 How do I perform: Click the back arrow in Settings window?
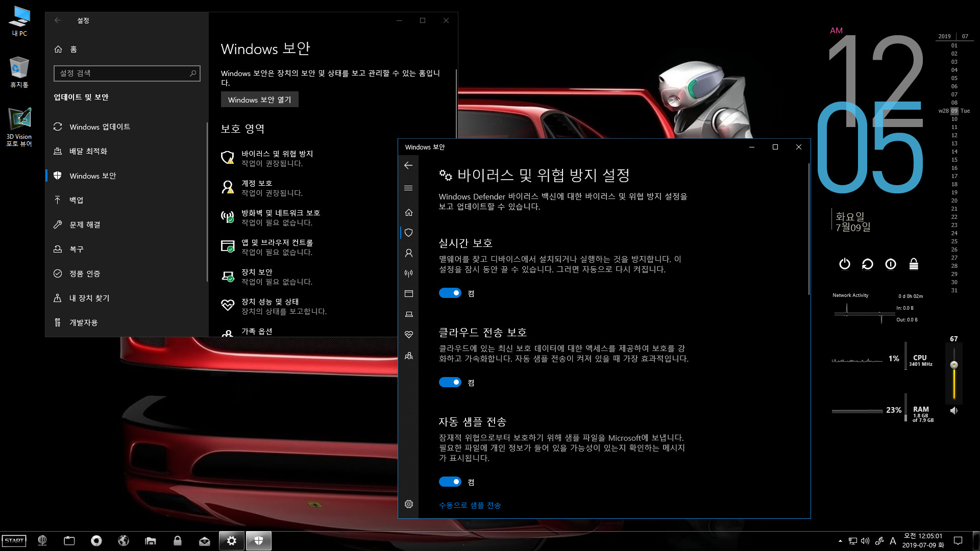click(x=58, y=20)
